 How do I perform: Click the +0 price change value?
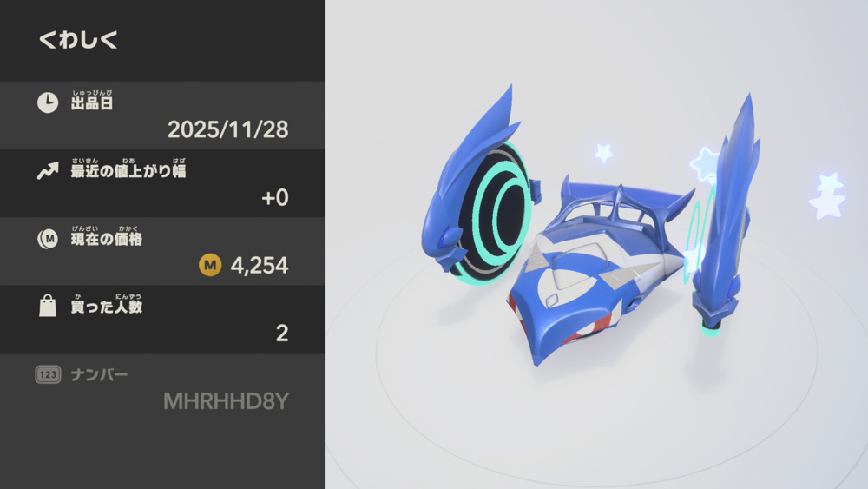click(x=274, y=198)
